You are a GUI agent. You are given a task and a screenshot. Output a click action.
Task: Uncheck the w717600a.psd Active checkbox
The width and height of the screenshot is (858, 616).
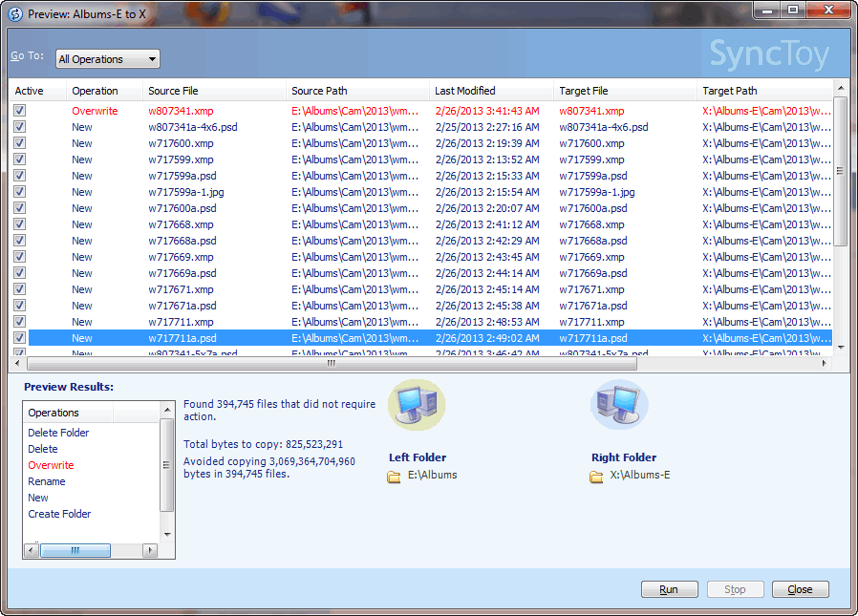click(20, 208)
